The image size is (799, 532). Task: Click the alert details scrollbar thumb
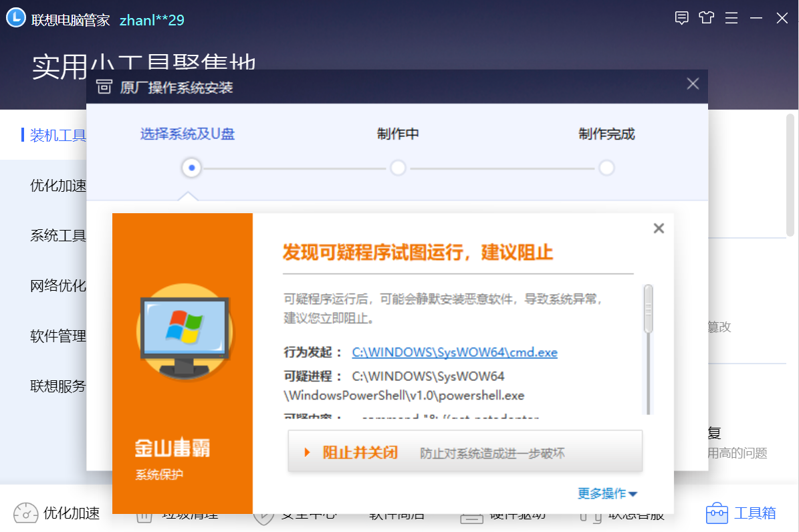(x=648, y=309)
